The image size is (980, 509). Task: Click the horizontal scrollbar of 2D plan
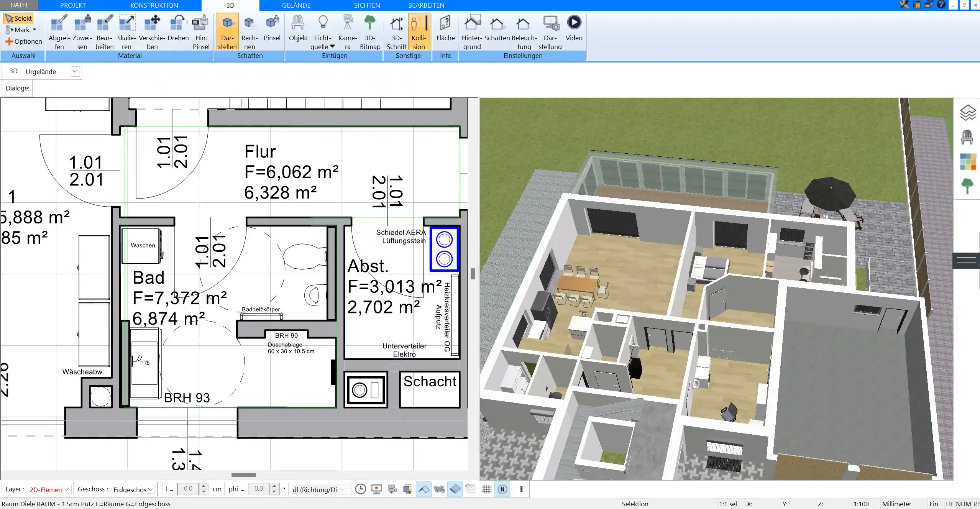pos(244,475)
